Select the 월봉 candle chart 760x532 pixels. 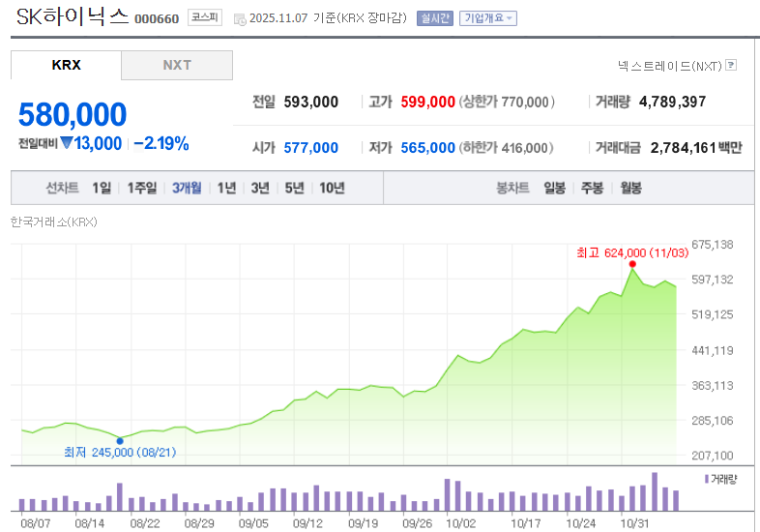[631, 188]
